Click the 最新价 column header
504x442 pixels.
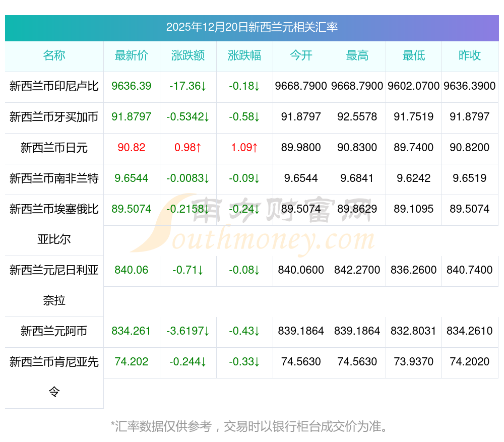tap(132, 56)
